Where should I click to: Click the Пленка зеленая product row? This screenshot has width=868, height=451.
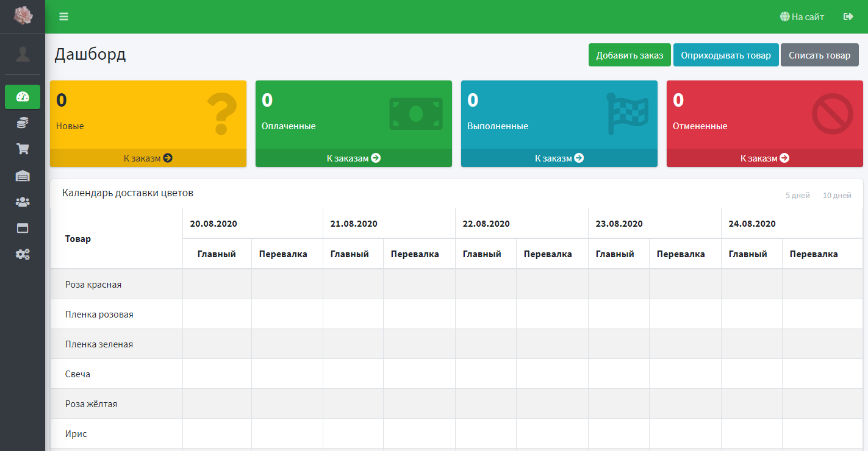pyautogui.click(x=456, y=344)
